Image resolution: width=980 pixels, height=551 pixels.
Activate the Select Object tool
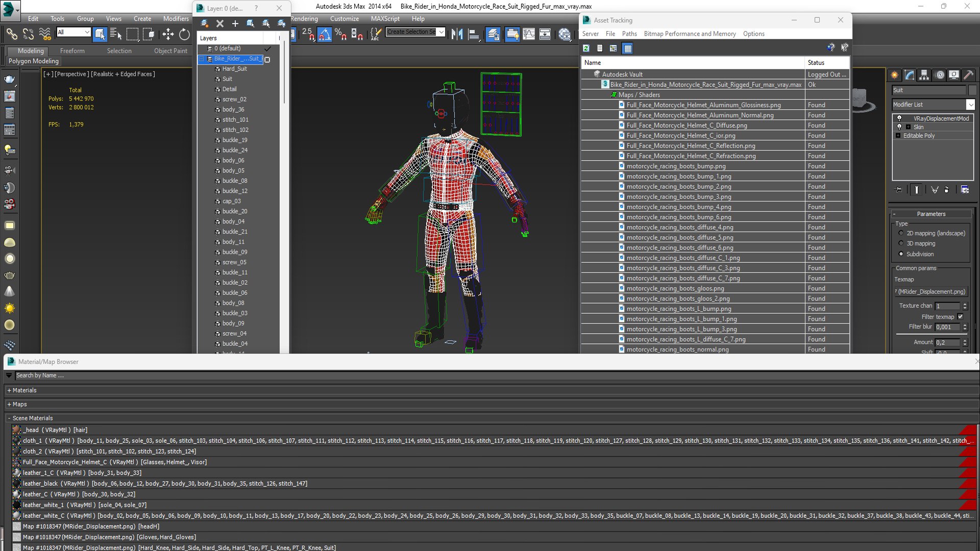tap(100, 34)
